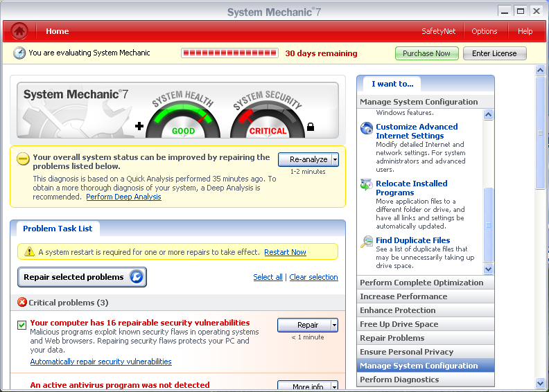
Task: Click the I want to panel scroll down arrow
Action: click(488, 269)
